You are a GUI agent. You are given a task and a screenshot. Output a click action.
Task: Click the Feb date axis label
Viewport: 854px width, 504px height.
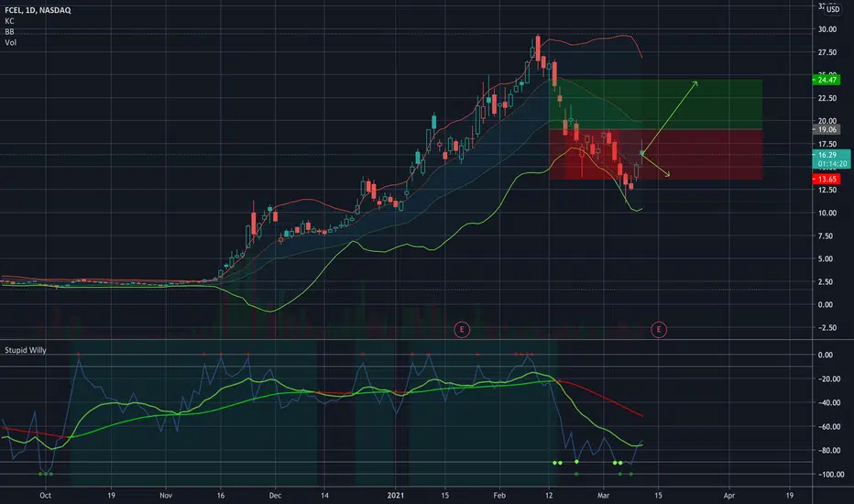click(499, 495)
